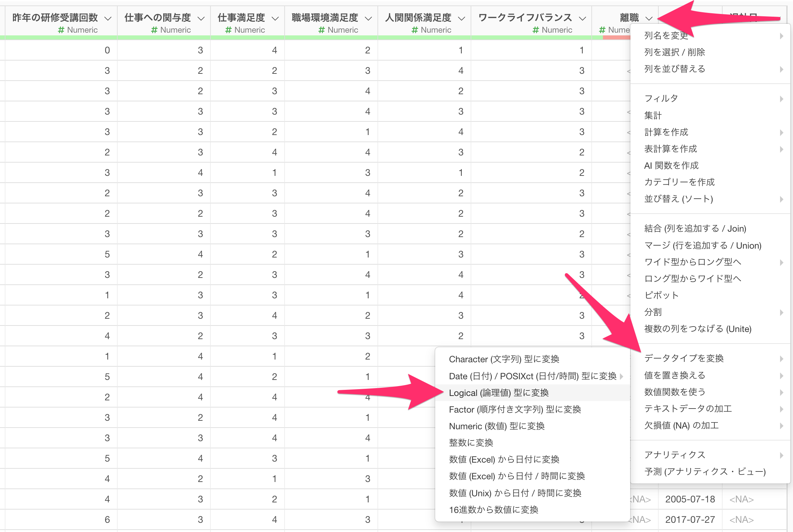This screenshot has height=532, width=793.
Task: Select 列を選択 / 削除 menu item
Action: (674, 52)
